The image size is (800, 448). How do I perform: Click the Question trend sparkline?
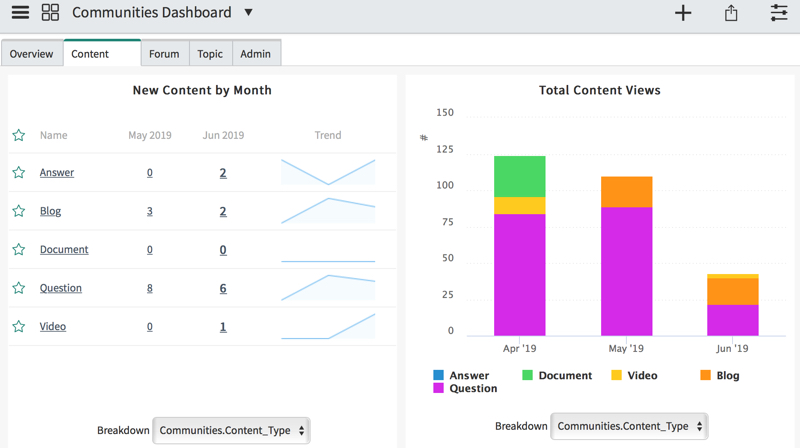point(328,288)
